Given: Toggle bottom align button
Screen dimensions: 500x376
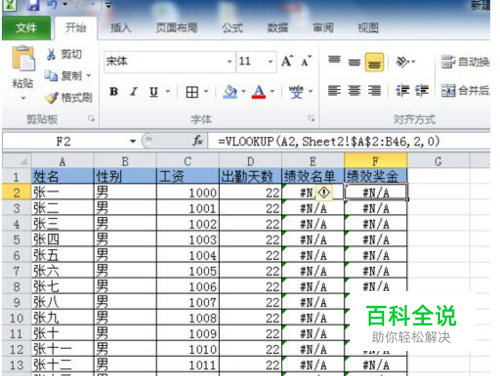Looking at the screenshot, I should (374, 62).
